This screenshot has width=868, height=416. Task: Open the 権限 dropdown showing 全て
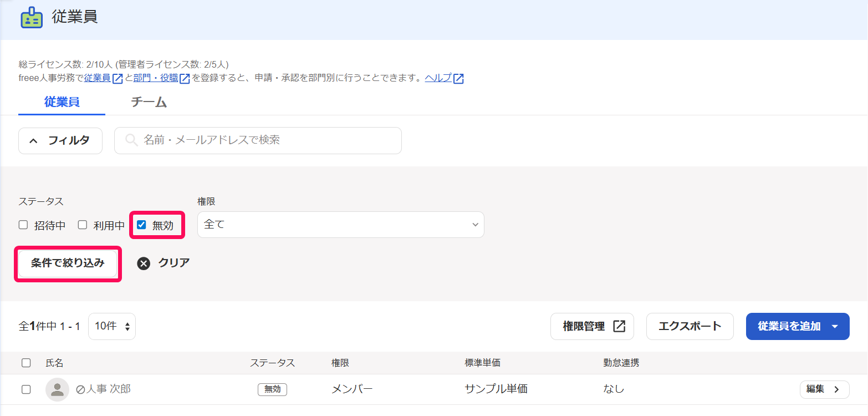tap(341, 225)
